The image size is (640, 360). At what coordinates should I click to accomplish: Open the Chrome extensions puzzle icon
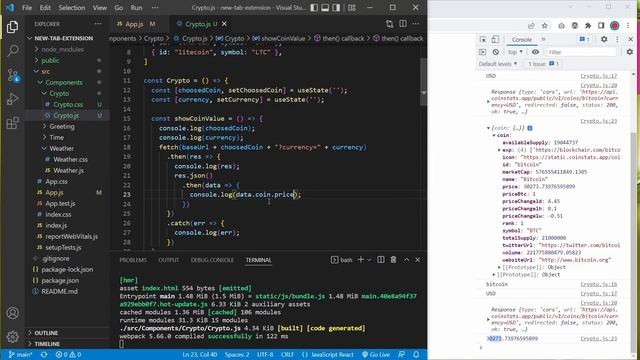coord(588,26)
